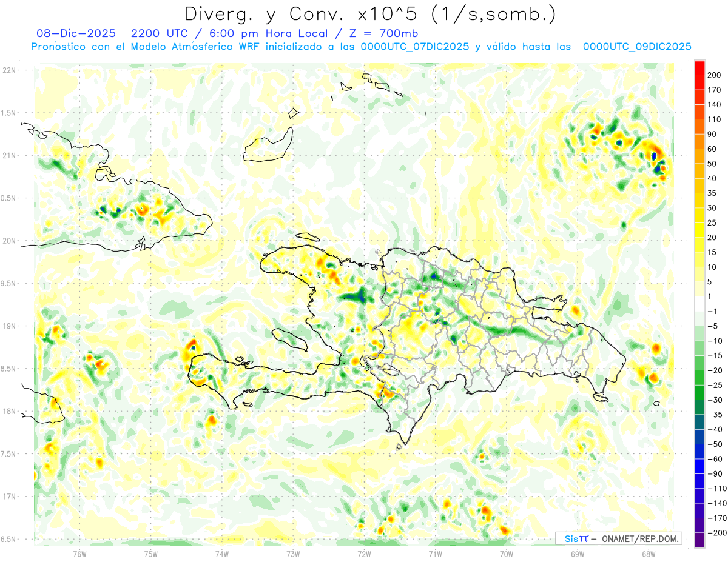Click the '40' color scale label
728x562 pixels.
click(712, 178)
